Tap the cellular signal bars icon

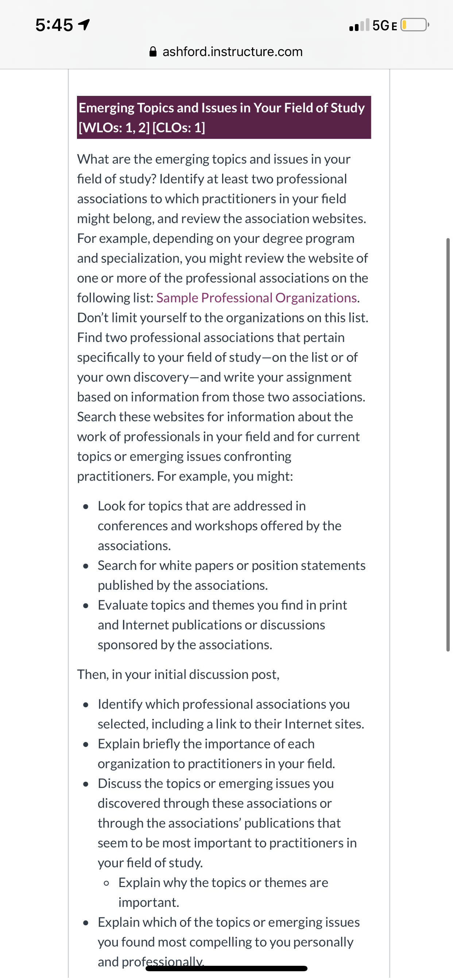click(x=359, y=25)
